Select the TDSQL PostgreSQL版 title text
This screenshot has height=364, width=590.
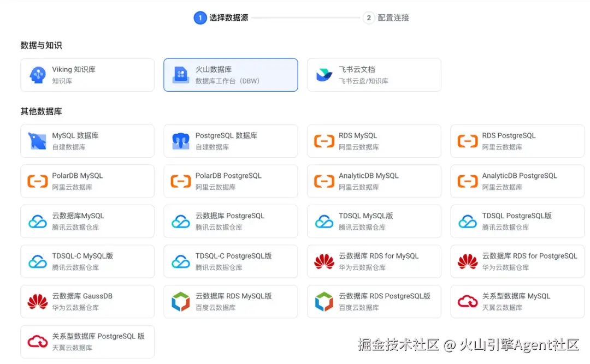click(x=517, y=216)
